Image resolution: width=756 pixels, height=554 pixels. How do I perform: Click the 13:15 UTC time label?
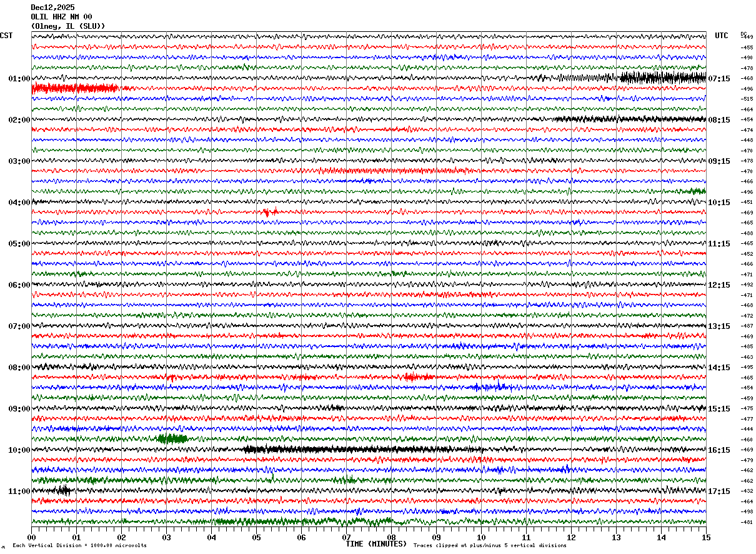coord(719,326)
